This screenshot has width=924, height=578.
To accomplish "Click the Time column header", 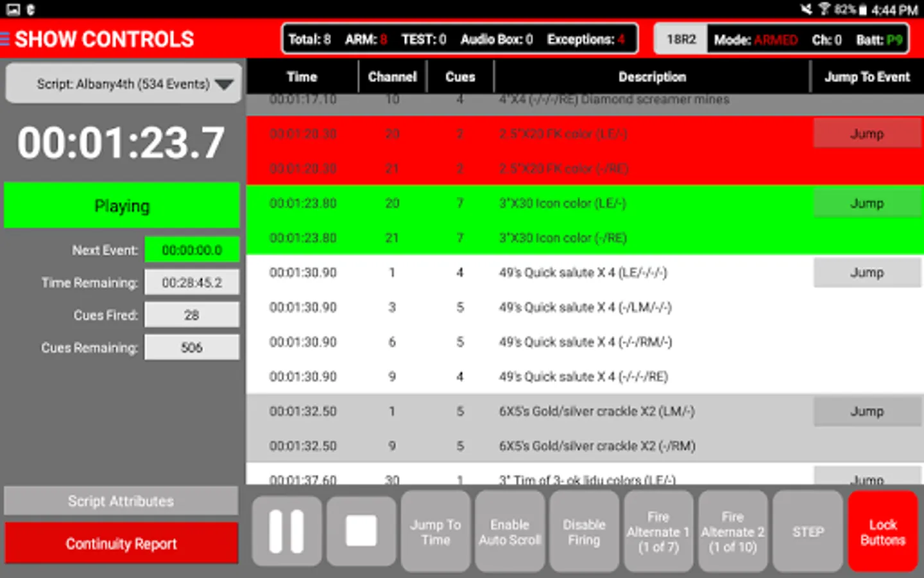I will pyautogui.click(x=302, y=76).
